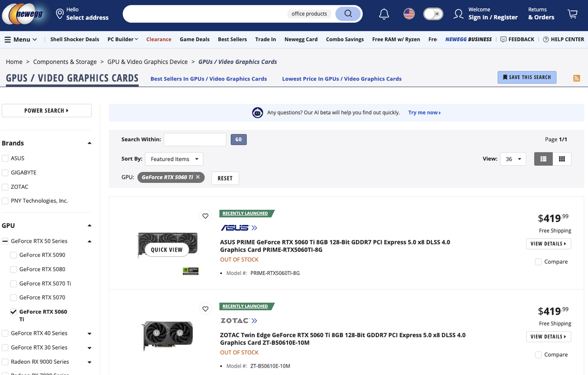Click the location pin icon
588x375 pixels.
tap(60, 13)
